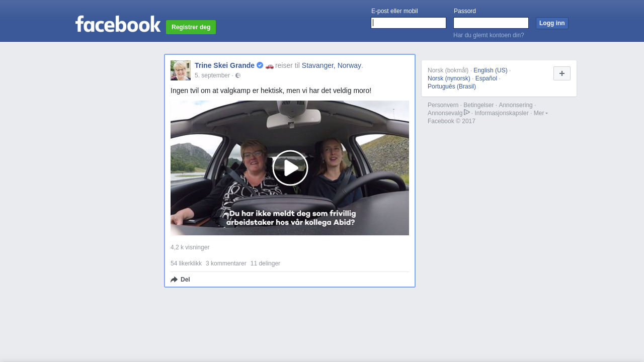Click the 'Ingen tvil om at valgkamp' post text
Image resolution: width=644 pixels, height=362 pixels.
(x=271, y=90)
